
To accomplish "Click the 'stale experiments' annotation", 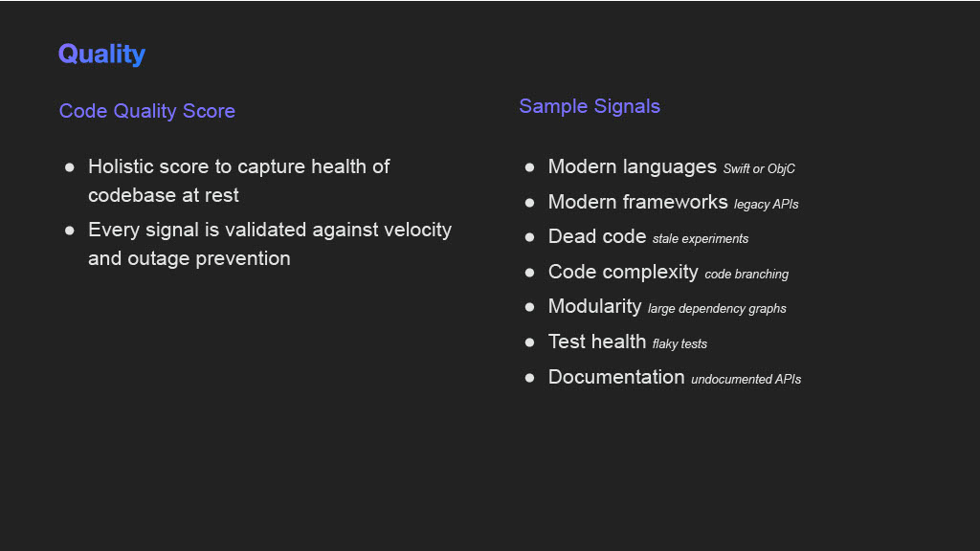I will point(700,238).
